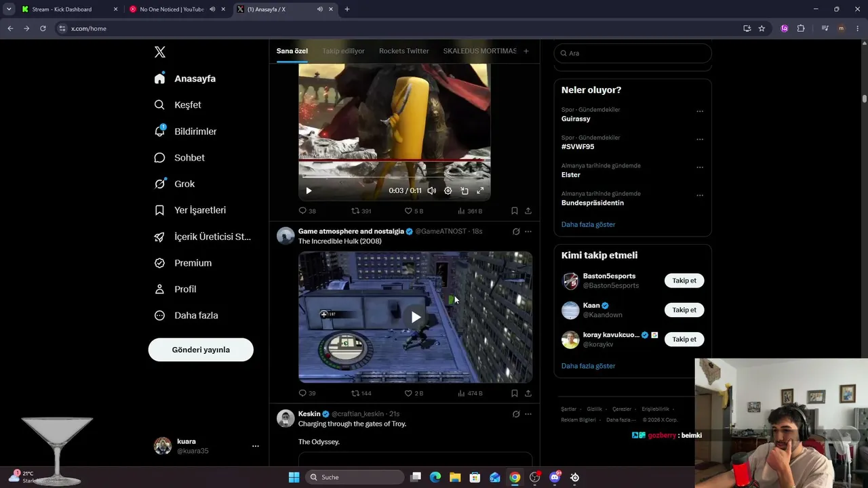The width and height of the screenshot is (868, 488).
Task: Share the Incredible Hulk post
Action: pyautogui.click(x=528, y=393)
